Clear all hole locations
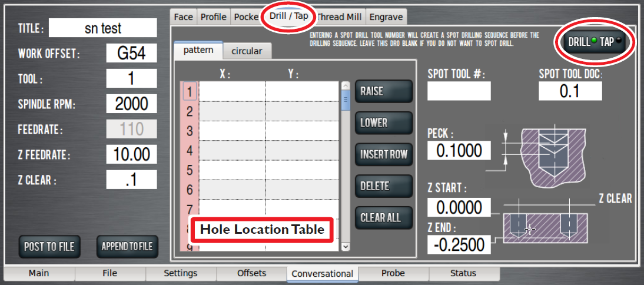 coord(383,217)
